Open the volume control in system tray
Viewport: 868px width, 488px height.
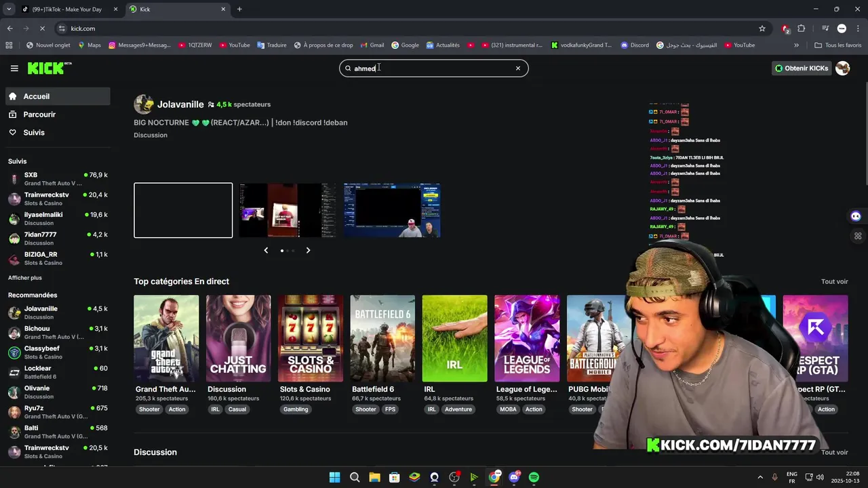coord(820,477)
